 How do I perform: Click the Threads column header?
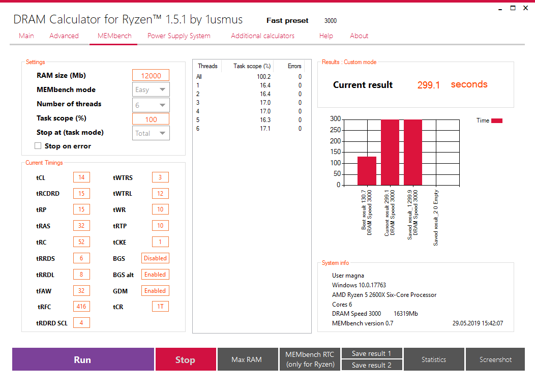coord(207,66)
